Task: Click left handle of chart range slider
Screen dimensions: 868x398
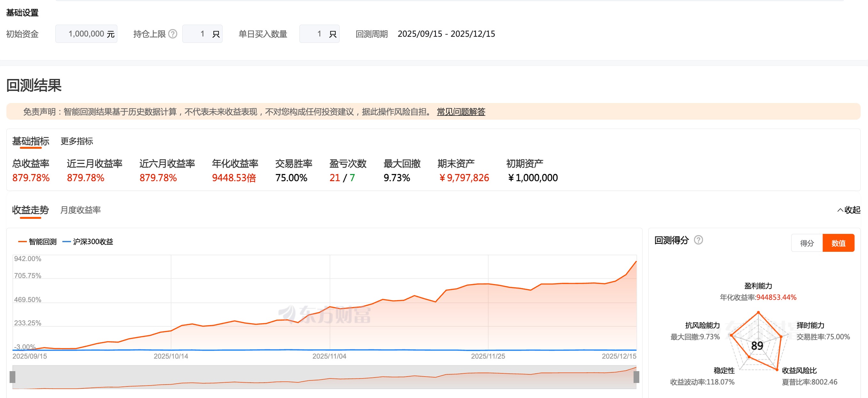Action: (12, 377)
